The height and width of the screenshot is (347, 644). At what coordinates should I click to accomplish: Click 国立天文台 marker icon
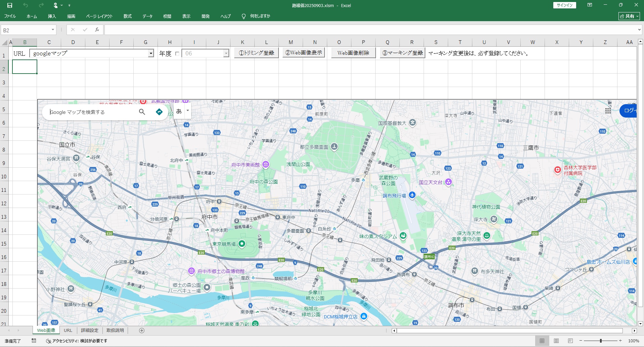click(448, 182)
